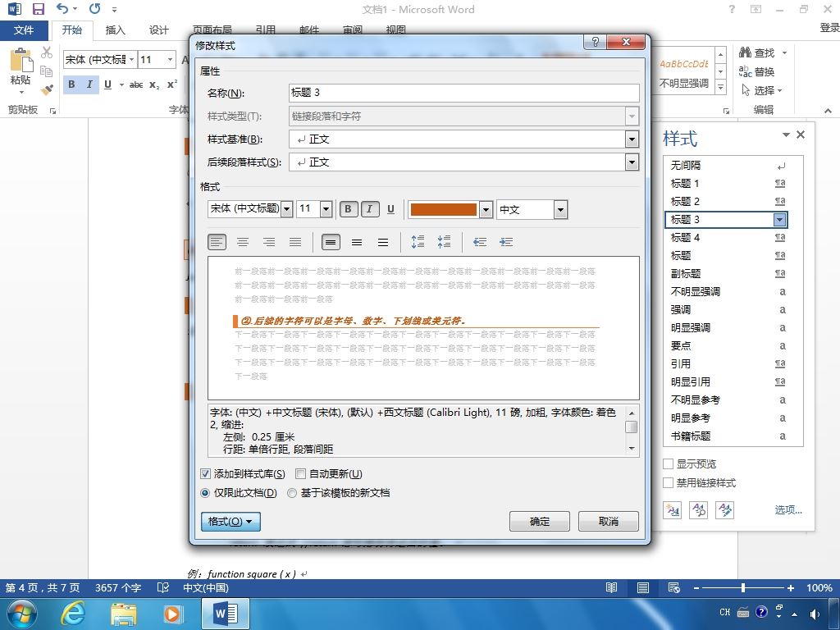The image size is (840, 630).
Task: Click the style Name input field
Action: (464, 93)
